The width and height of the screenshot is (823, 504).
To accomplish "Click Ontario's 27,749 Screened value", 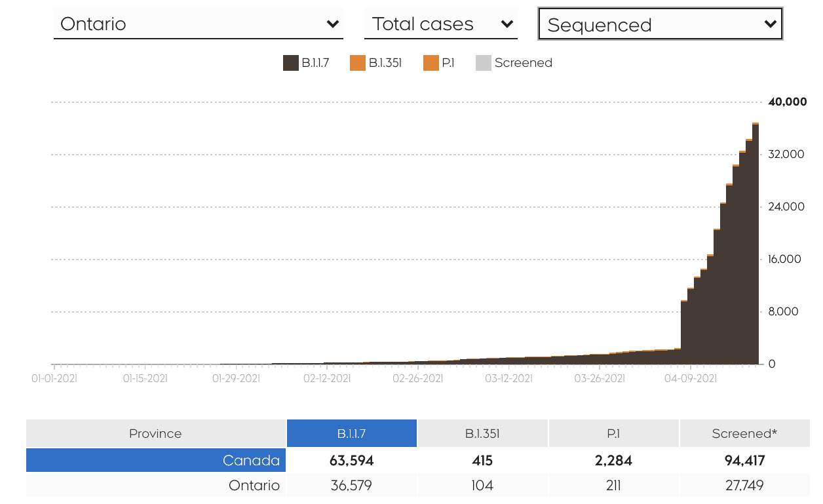I will click(x=744, y=486).
